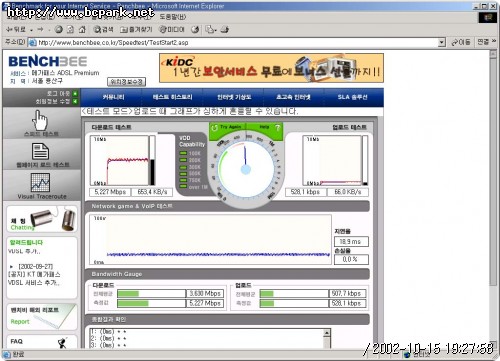Expand the 연결 Links toolbar chevron
Image resolution: width=500 pixels, height=361 pixels.
click(x=494, y=41)
